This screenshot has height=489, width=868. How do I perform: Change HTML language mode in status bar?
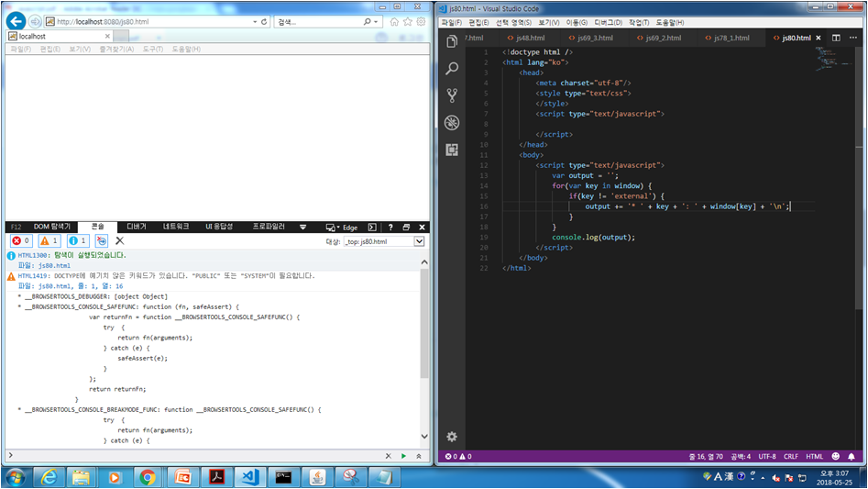tap(814, 456)
